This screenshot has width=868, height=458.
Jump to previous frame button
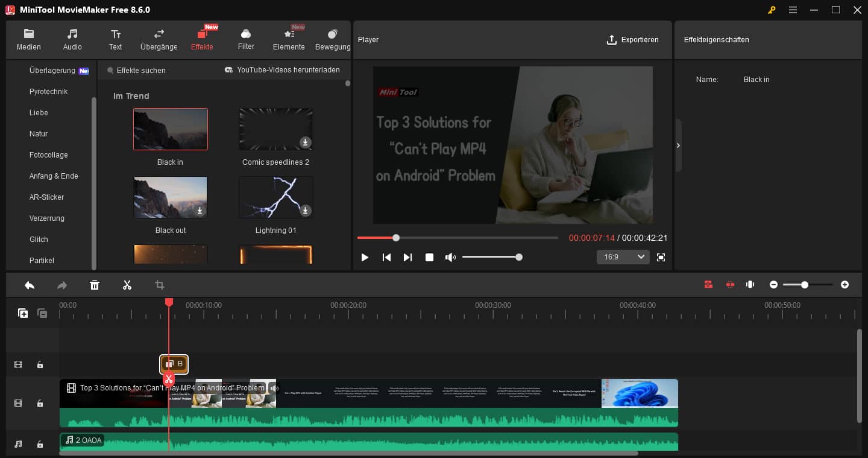point(386,258)
